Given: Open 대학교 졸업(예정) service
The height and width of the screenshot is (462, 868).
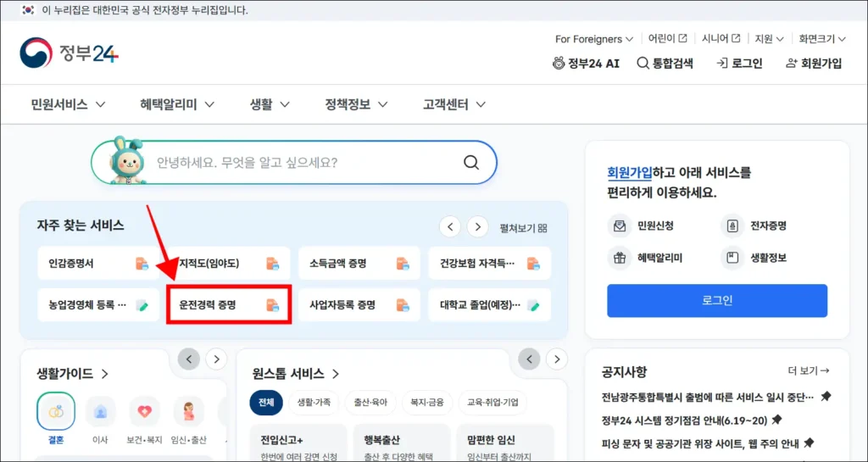Looking at the screenshot, I should tap(489, 305).
